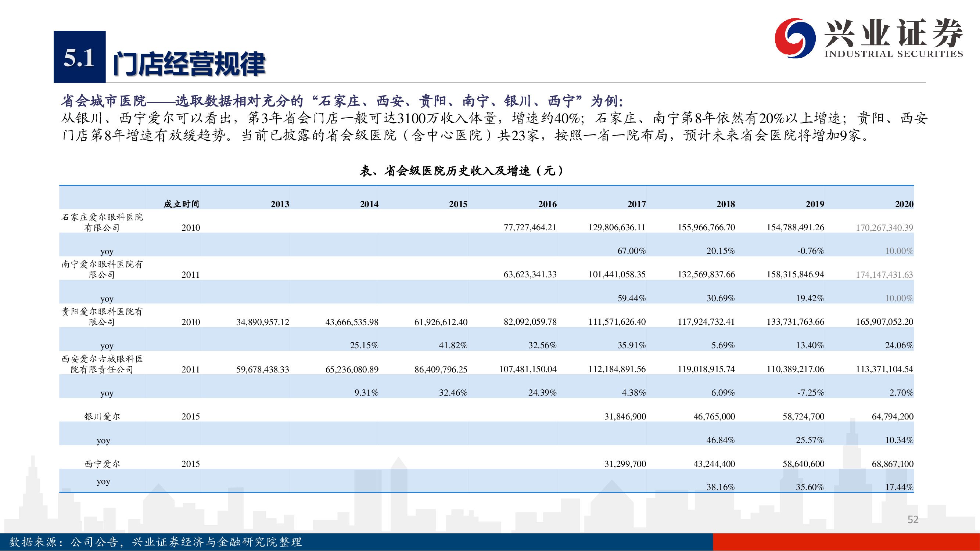Click the value 34,890,957.12
Viewport: 980px width, 551px height.
point(262,322)
